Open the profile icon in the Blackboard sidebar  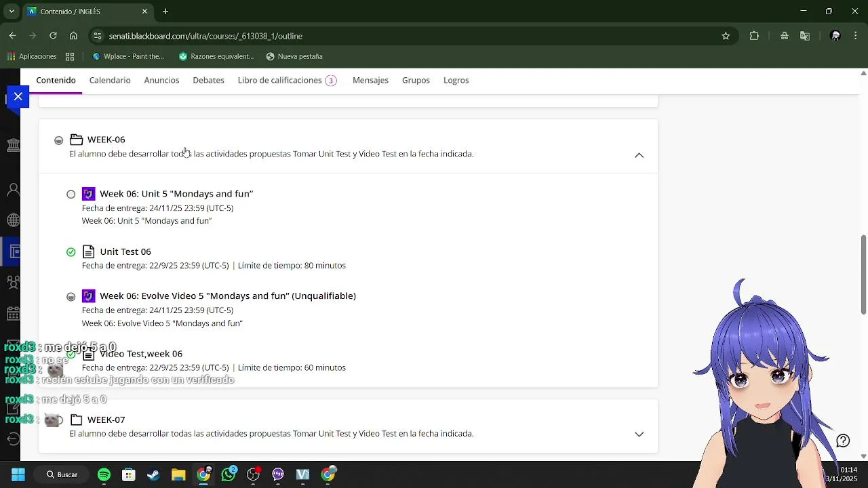pyautogui.click(x=13, y=189)
